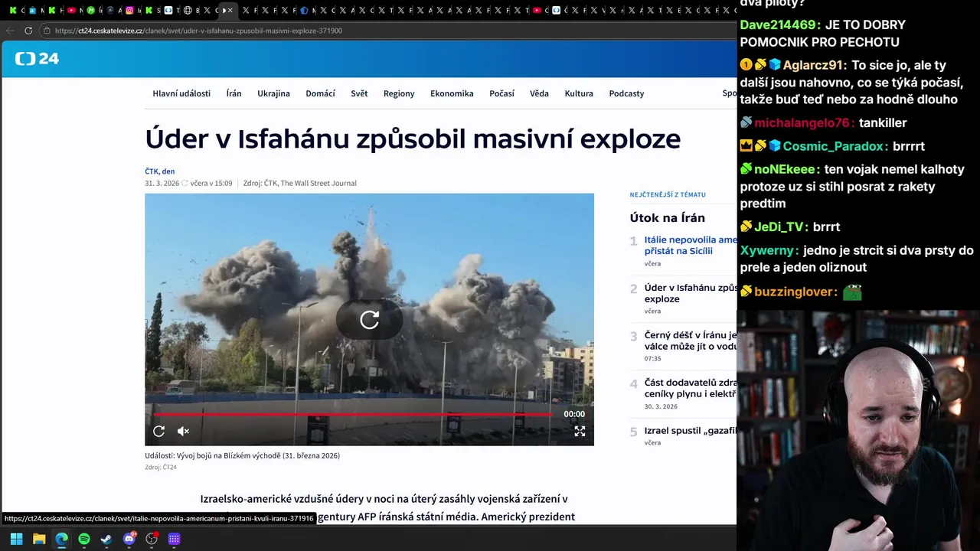
Task: Click the video time display 00:00
Action: tap(574, 414)
